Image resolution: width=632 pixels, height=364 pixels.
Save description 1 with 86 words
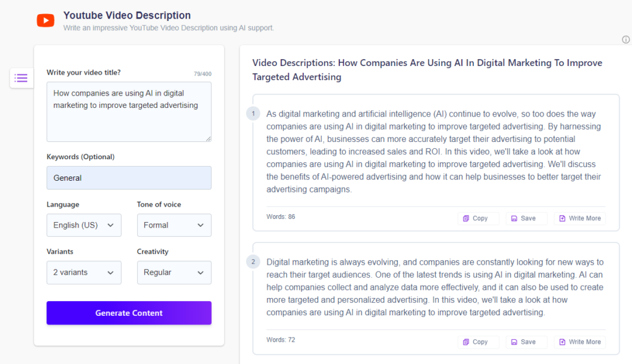(526, 218)
